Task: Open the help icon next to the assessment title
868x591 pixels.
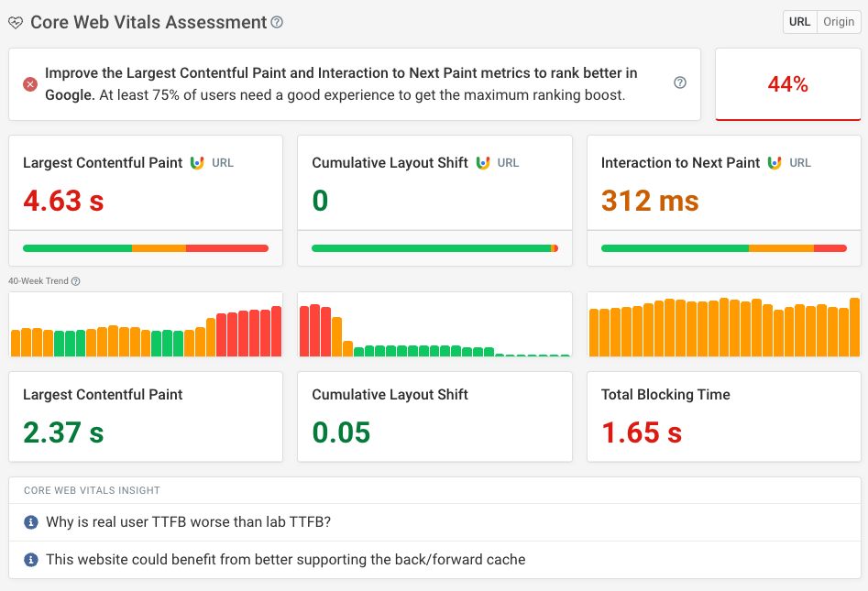Action: click(277, 22)
